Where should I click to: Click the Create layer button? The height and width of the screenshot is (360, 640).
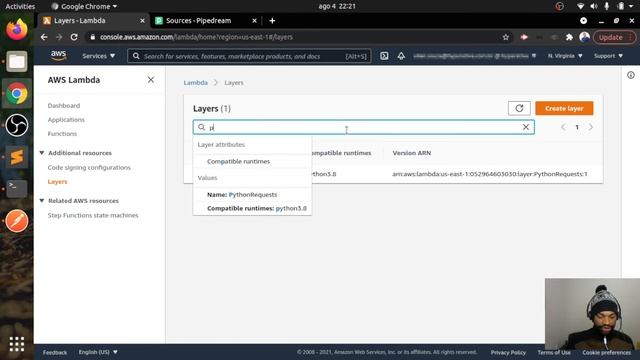[564, 108]
